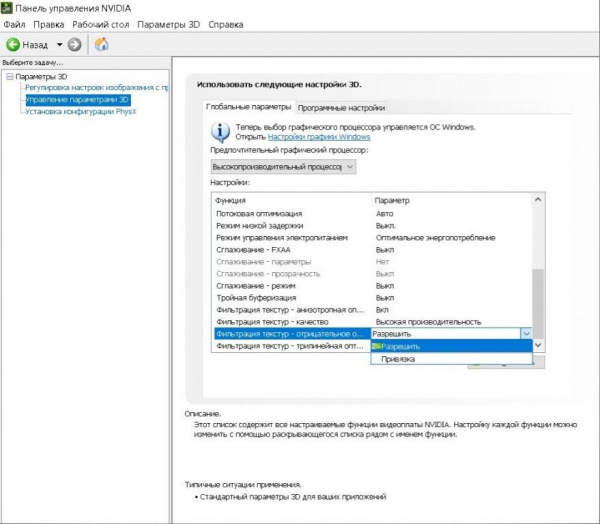600x524 pixels.
Task: Click the Оптимальное энергопотребление value
Action: pyautogui.click(x=435, y=238)
